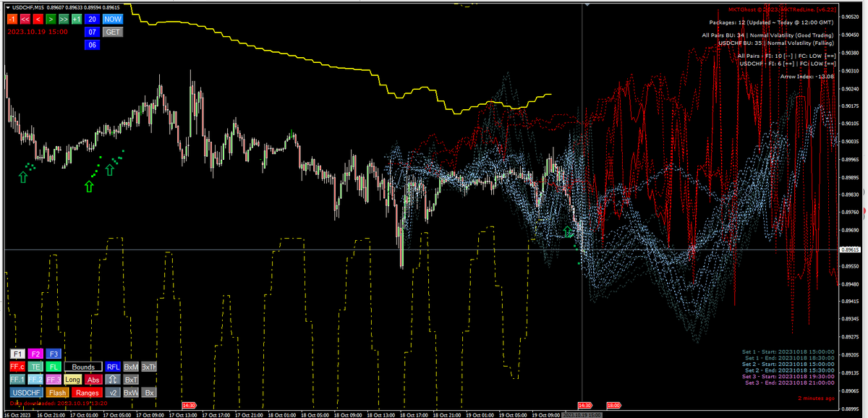Click the 0.89615 current price label
The width and height of the screenshot is (868, 418).
850,249
